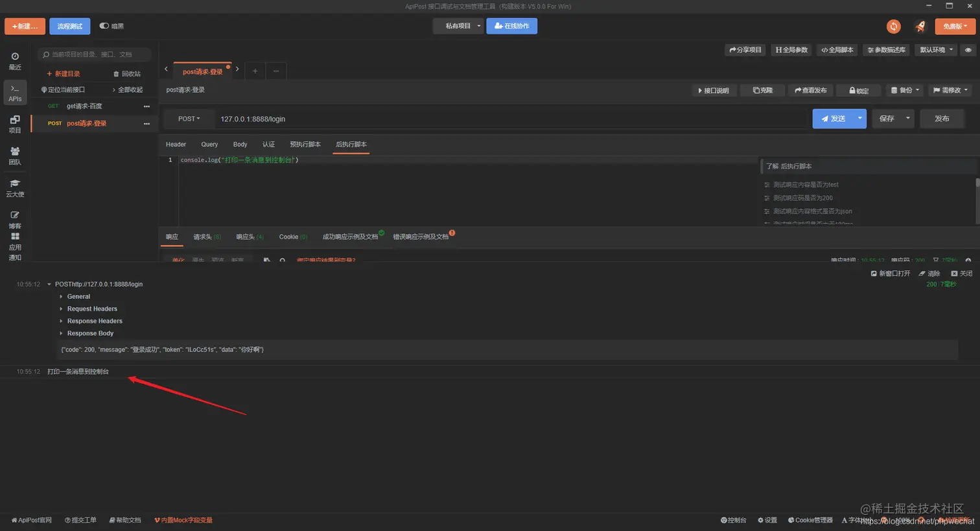
Task: Open the APIs section in sidebar
Action: point(15,93)
